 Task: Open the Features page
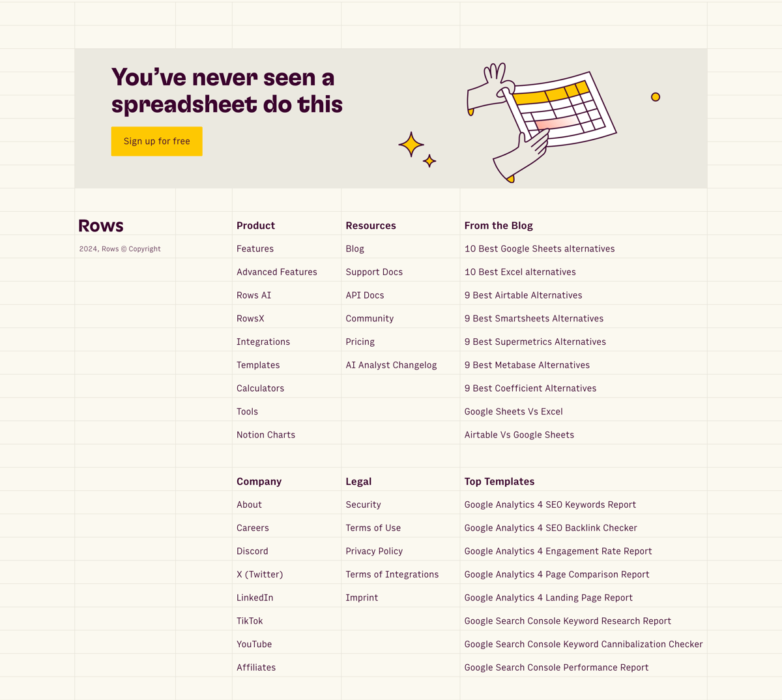tap(255, 248)
